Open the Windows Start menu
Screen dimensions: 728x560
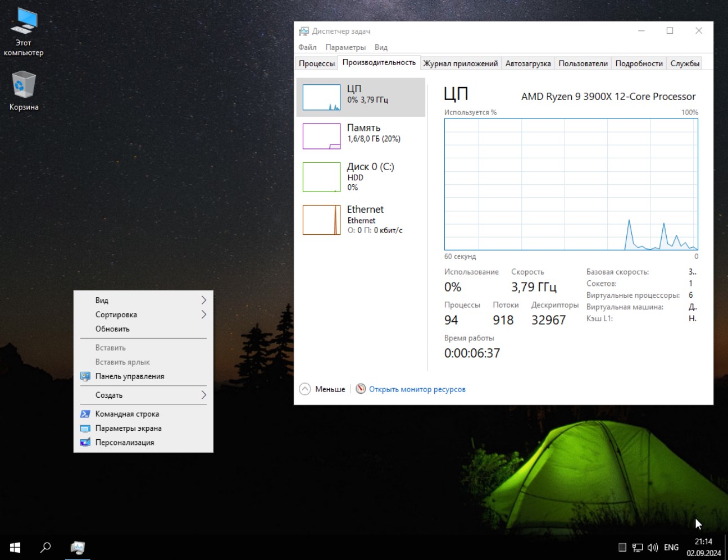(15, 547)
